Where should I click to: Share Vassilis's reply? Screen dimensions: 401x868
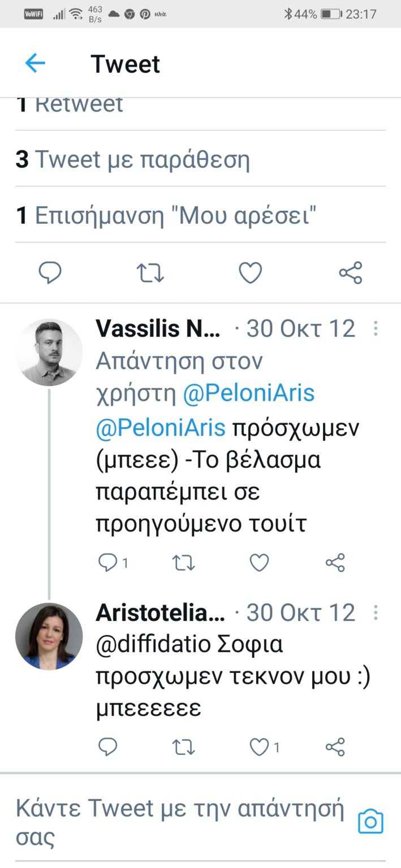(x=335, y=563)
